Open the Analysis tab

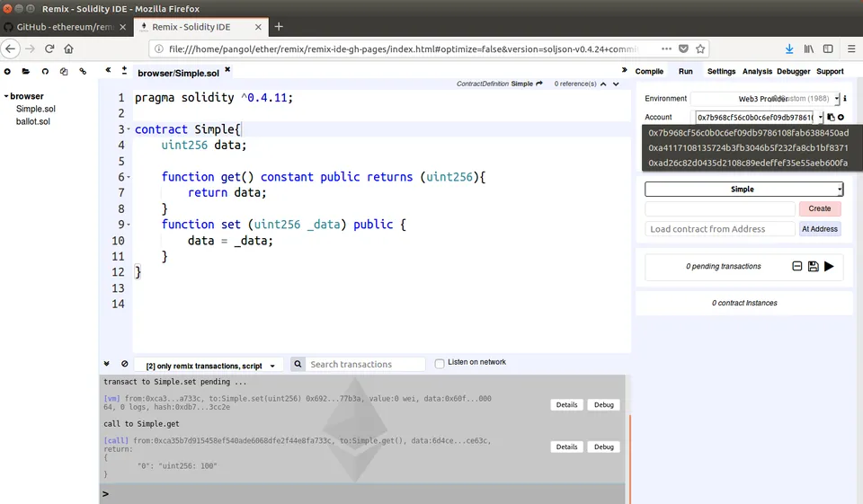pos(757,72)
